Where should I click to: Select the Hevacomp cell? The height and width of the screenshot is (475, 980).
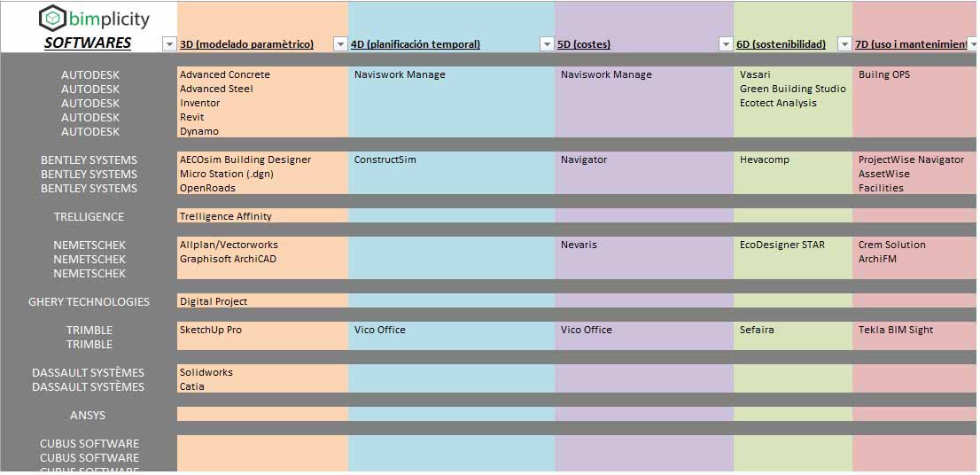[x=765, y=160]
